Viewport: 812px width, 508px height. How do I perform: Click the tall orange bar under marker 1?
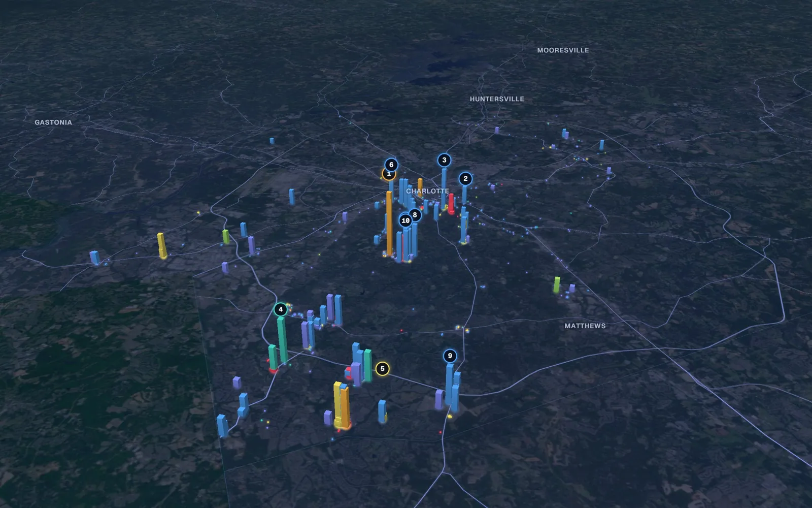tap(389, 223)
